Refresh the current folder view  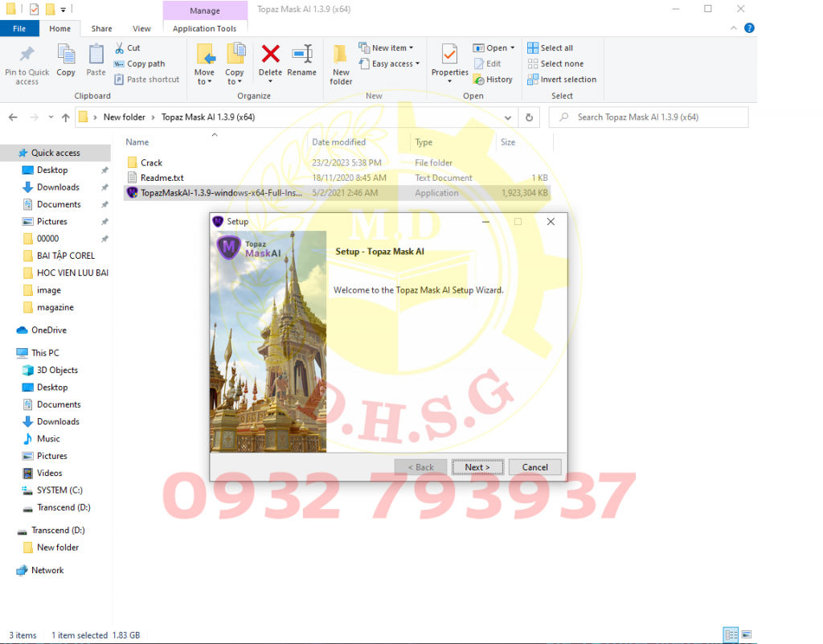529,117
